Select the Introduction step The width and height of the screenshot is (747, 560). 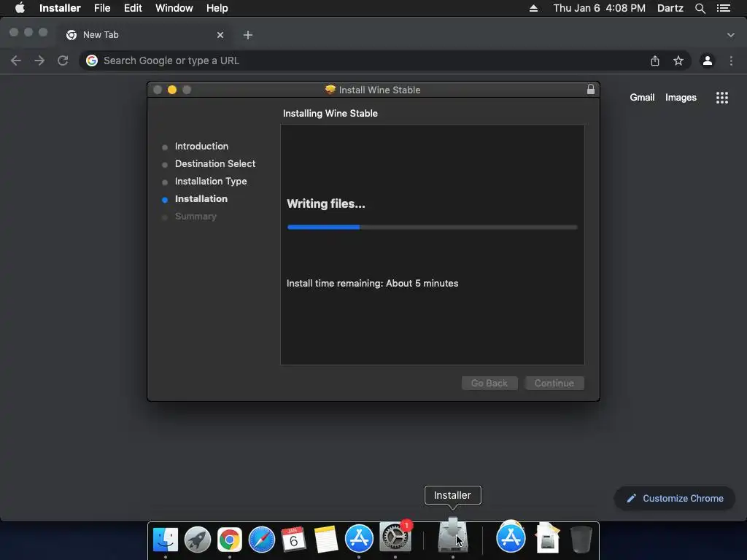[201, 146]
